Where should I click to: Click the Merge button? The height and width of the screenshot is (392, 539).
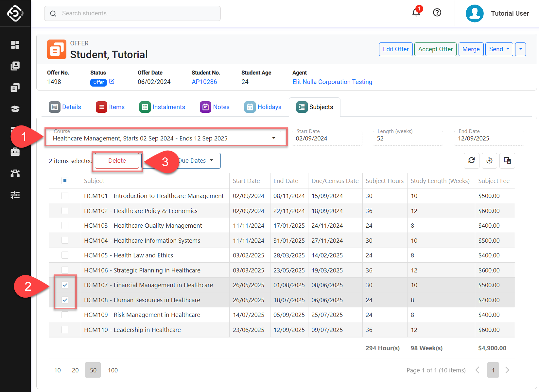point(471,49)
